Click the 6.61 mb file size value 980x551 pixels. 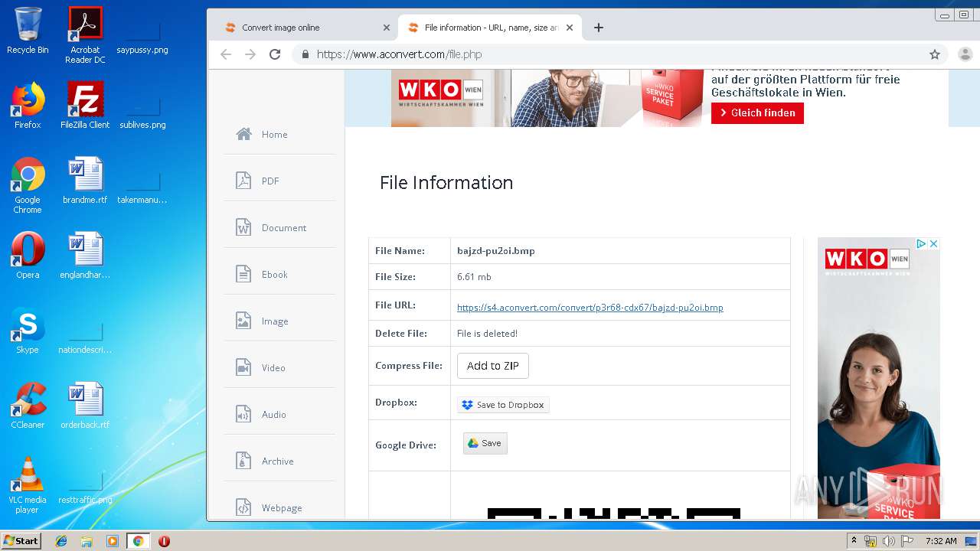click(x=474, y=277)
